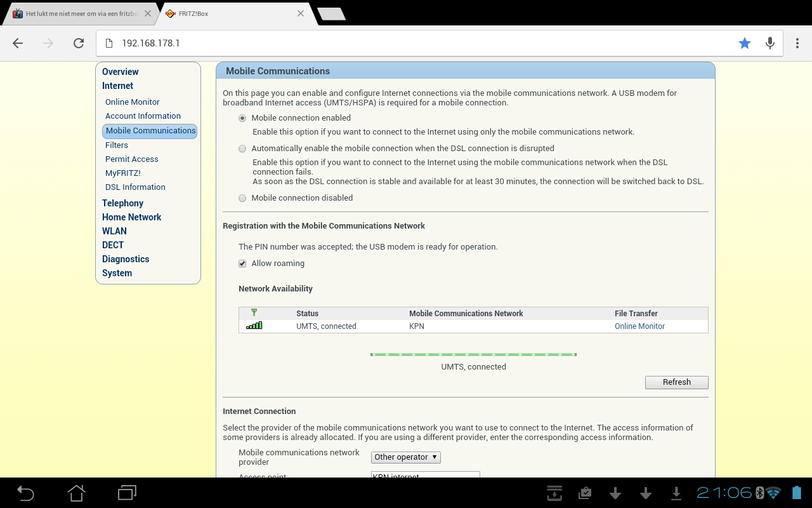Viewport: 812px width, 508px height.
Task: Click the 'Status' column header
Action: point(308,314)
